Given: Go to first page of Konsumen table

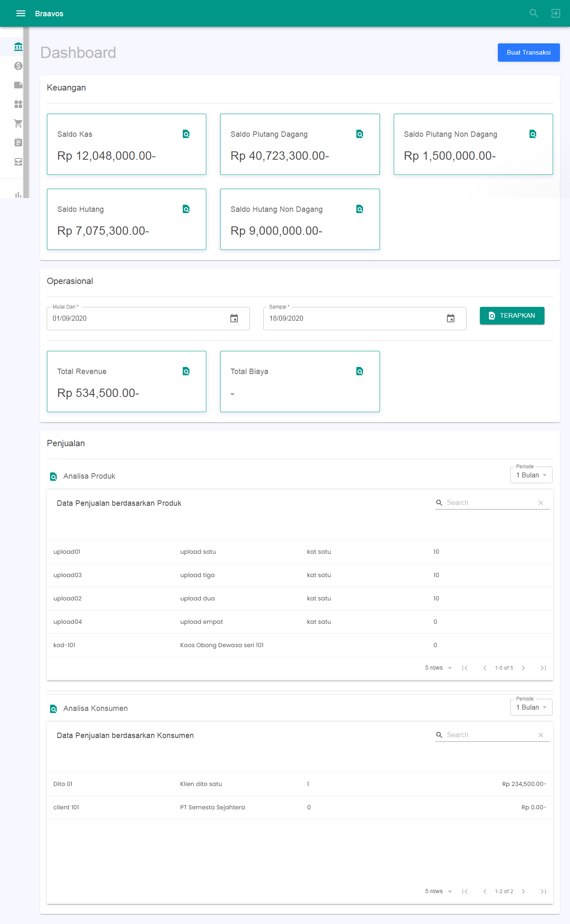Looking at the screenshot, I should coord(465,891).
